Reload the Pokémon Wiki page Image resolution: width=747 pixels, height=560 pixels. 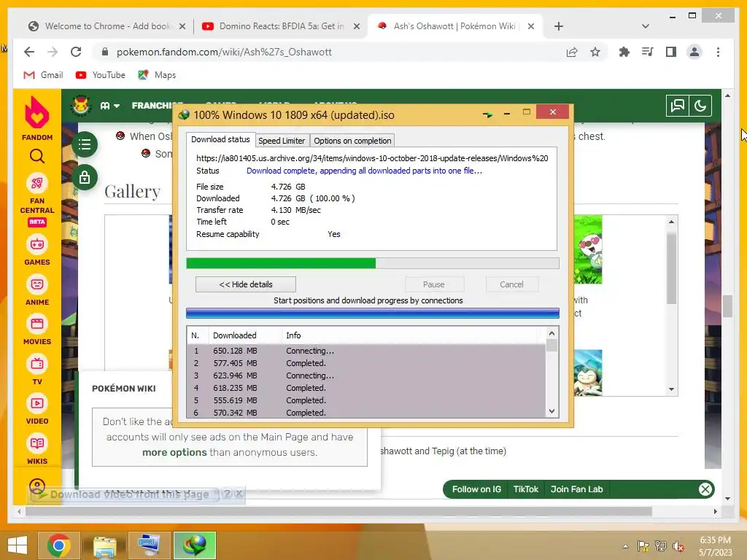coord(76,52)
